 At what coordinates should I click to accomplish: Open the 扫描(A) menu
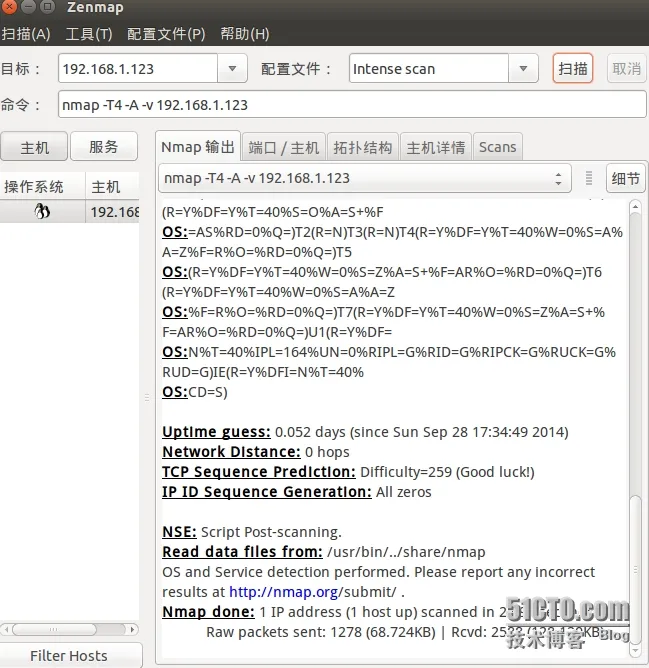[26, 34]
